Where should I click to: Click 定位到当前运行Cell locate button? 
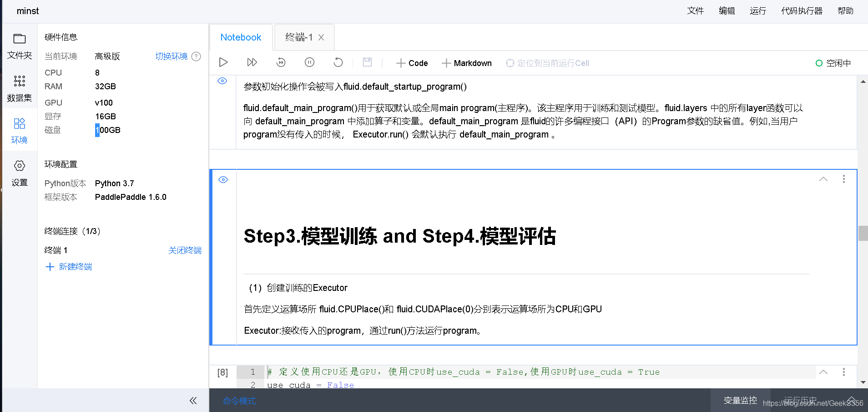(548, 63)
